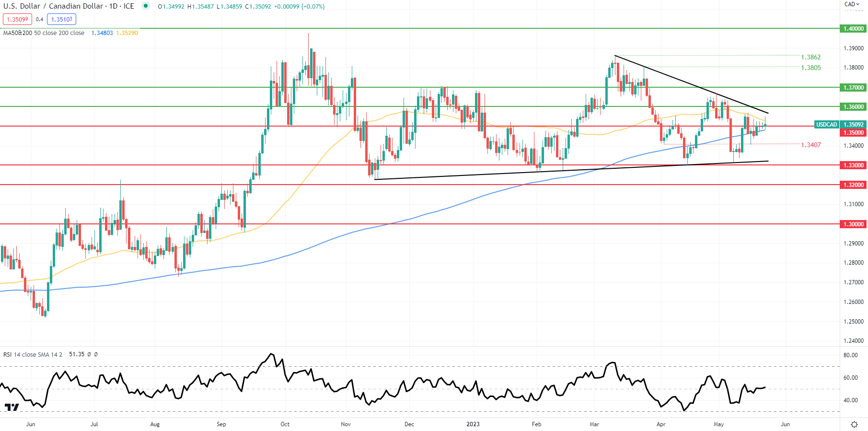868x431 pixels.
Task: Click the Sep time axis label
Action: click(x=221, y=424)
